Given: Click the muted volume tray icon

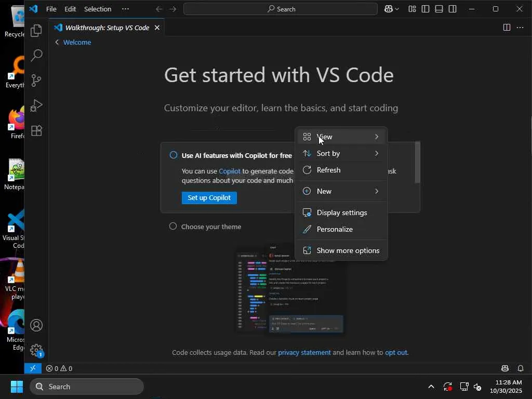Looking at the screenshot, I should coord(477,387).
